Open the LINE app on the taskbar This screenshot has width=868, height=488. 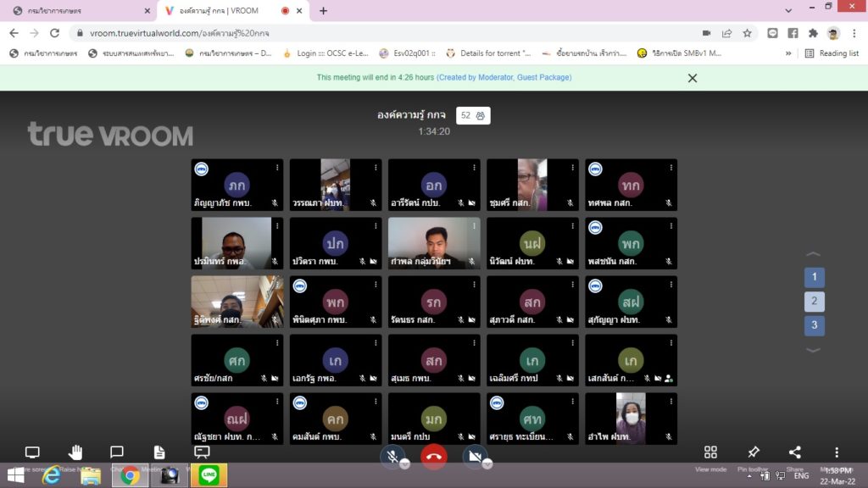point(209,475)
